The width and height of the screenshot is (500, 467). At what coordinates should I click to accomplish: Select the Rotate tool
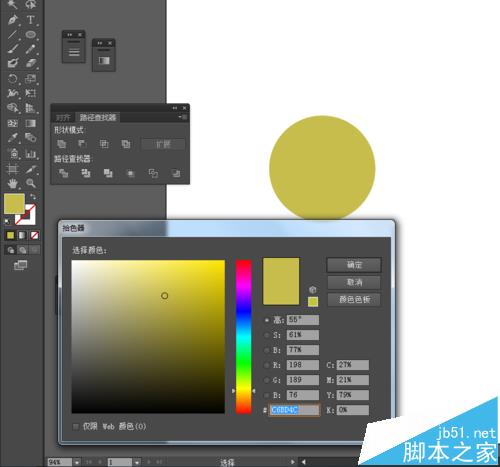pyautogui.click(x=13, y=79)
